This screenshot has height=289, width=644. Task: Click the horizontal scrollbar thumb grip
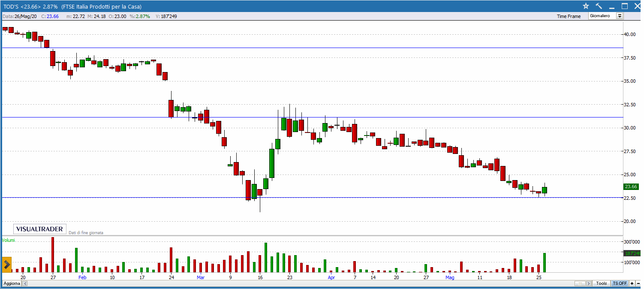[x=580, y=283]
